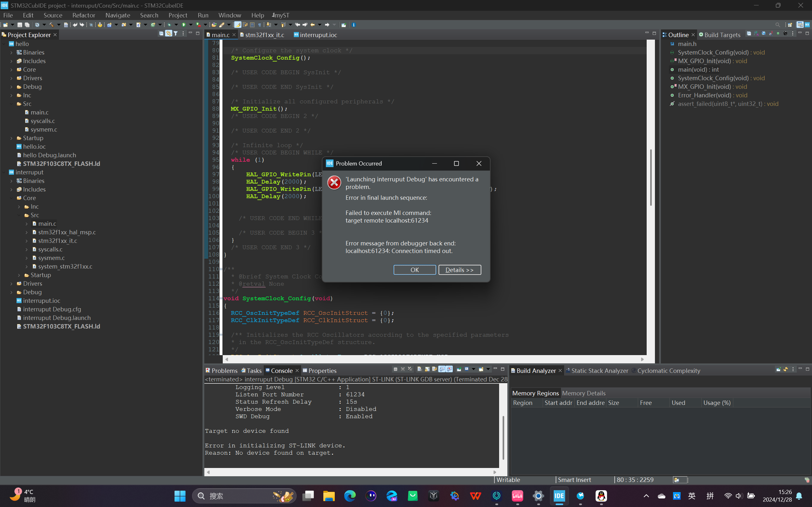Click Clear Console icon
The image size is (812, 507).
point(420,369)
